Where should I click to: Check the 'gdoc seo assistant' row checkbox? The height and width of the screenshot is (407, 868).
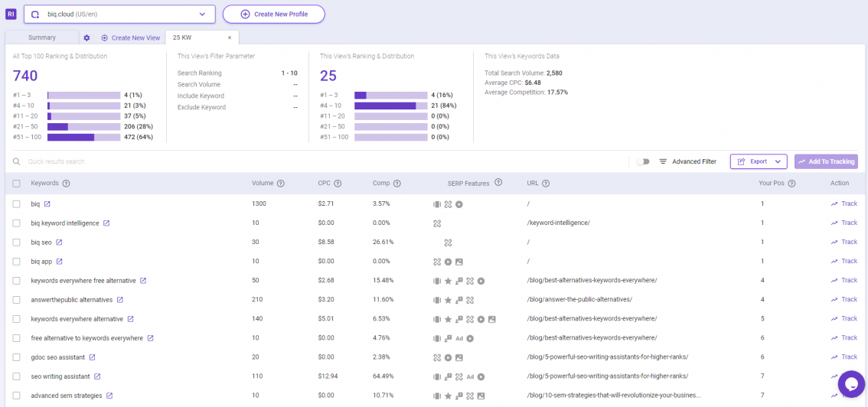coord(17,357)
